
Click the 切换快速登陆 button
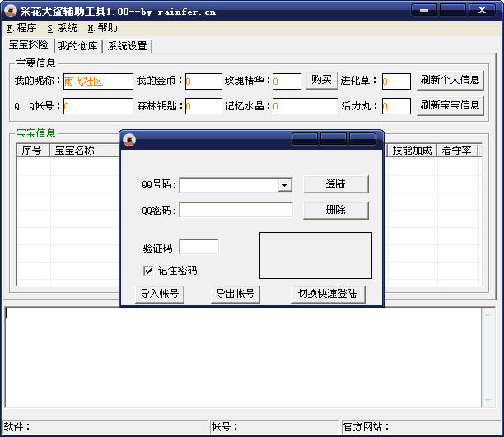(x=328, y=294)
